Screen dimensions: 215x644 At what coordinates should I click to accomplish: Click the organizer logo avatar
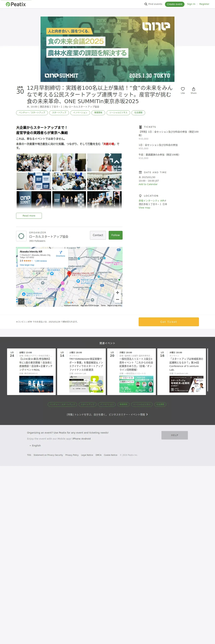(21, 236)
